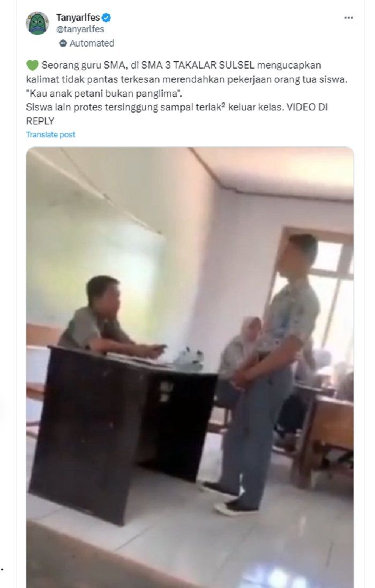Click the robot icon beside Automated
Screen dimensions: 375x588
(63, 43)
